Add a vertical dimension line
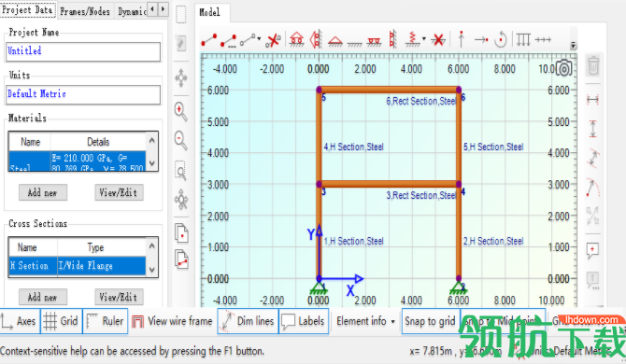 tap(593, 129)
